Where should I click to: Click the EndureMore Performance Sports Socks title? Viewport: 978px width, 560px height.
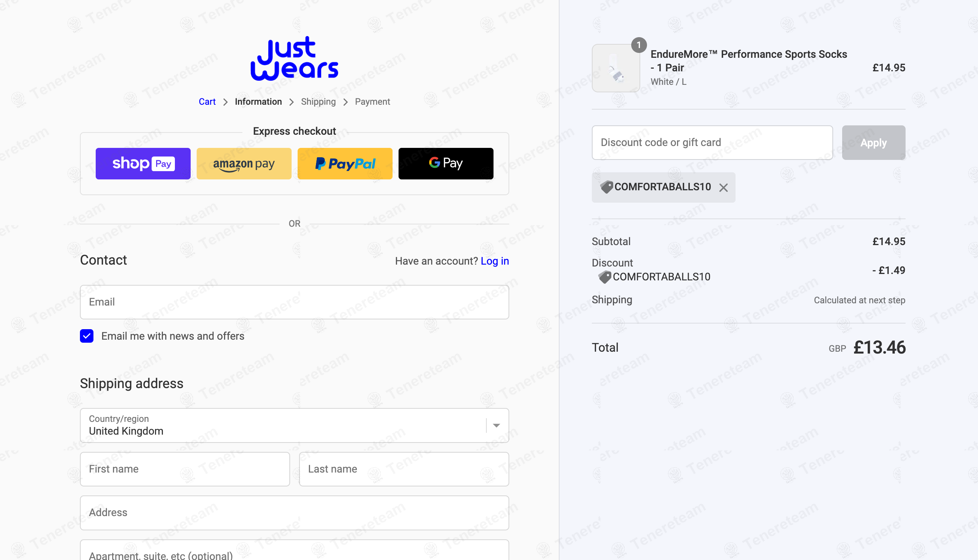[x=748, y=61]
